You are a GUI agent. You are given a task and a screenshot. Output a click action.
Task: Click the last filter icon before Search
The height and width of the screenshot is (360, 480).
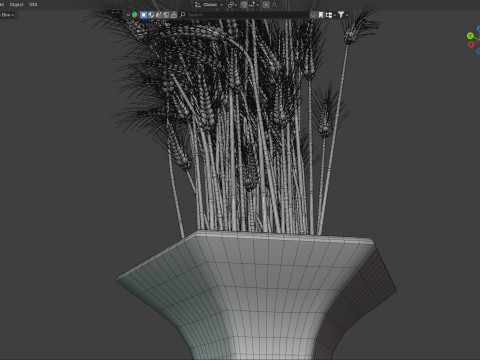(174, 15)
